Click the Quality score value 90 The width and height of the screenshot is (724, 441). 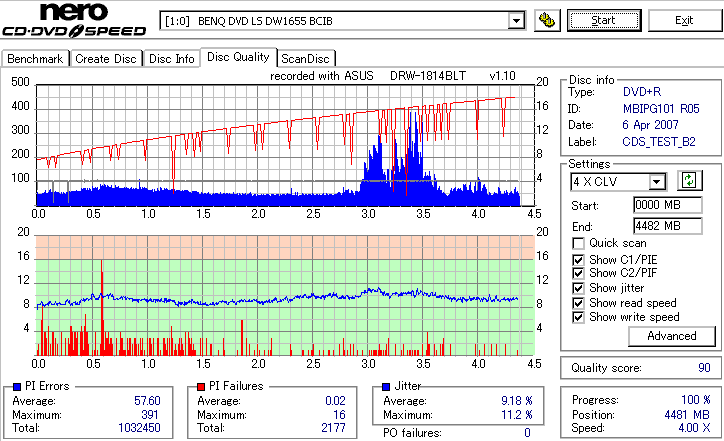coord(704,368)
